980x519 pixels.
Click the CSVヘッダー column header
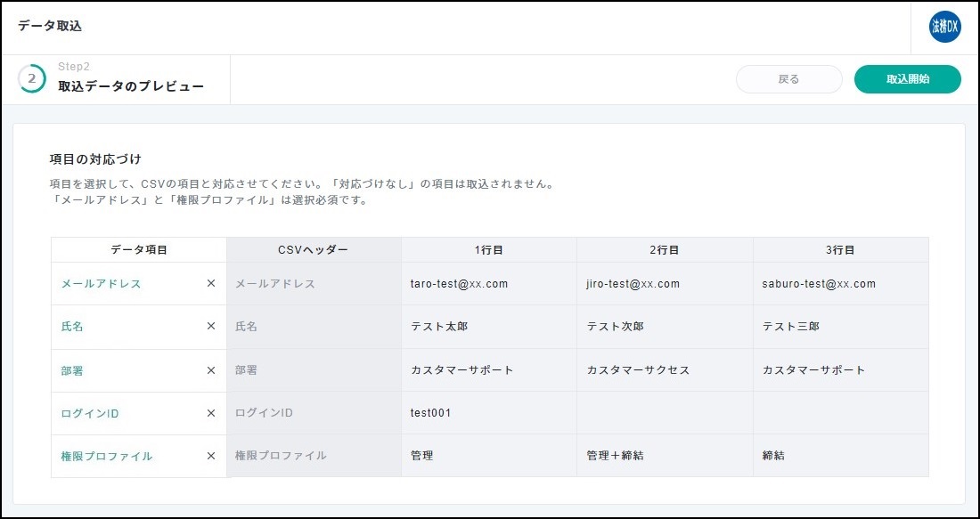coord(313,250)
